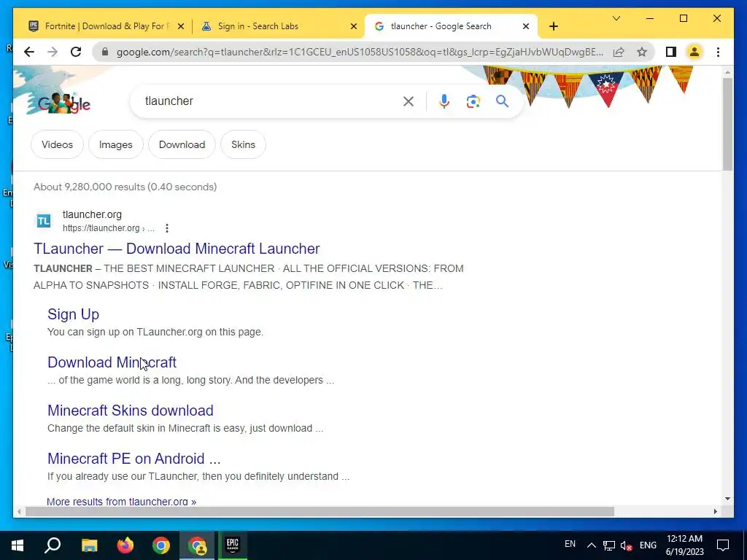747x560 pixels.
Task: Click the TL favicon of tlauncher.org
Action: point(44,221)
